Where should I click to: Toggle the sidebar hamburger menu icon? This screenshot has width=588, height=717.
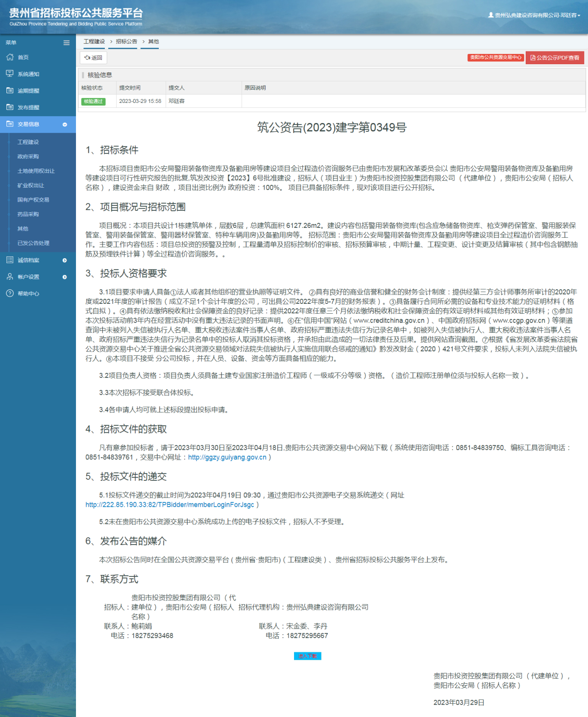[66, 43]
